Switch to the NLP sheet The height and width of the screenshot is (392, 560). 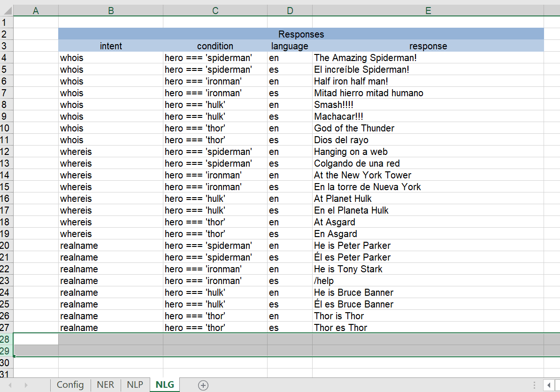coord(135,385)
